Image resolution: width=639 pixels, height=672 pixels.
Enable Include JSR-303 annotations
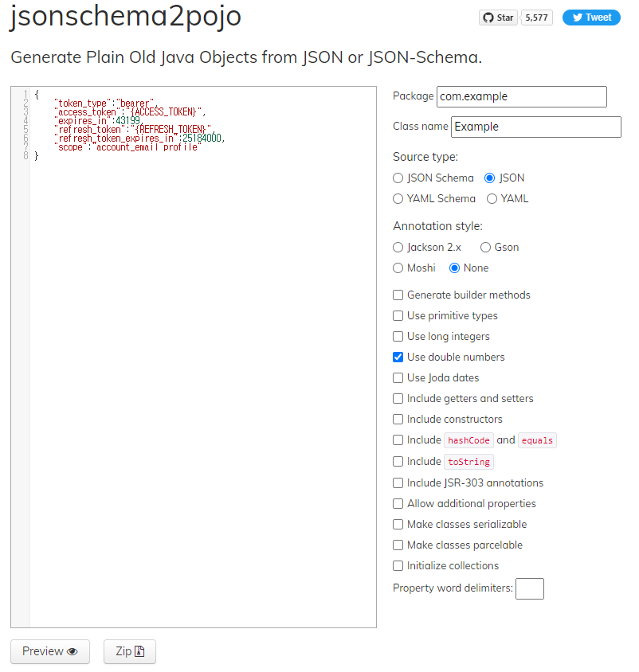pos(398,483)
